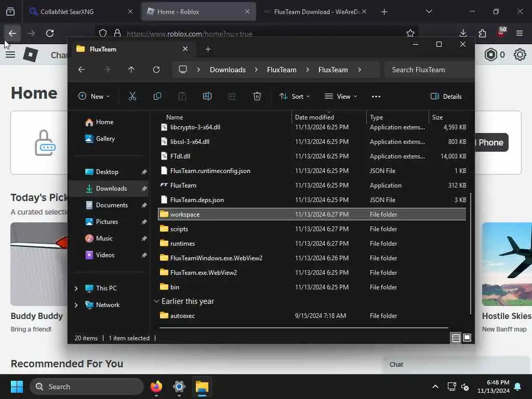Expand This PC tree node
Image resolution: width=532 pixels, height=399 pixels.
click(x=76, y=288)
